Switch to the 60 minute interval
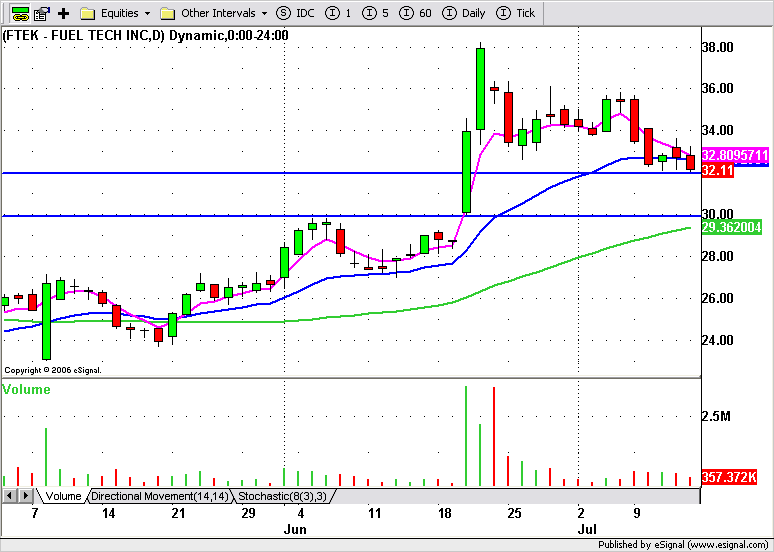 click(415, 13)
